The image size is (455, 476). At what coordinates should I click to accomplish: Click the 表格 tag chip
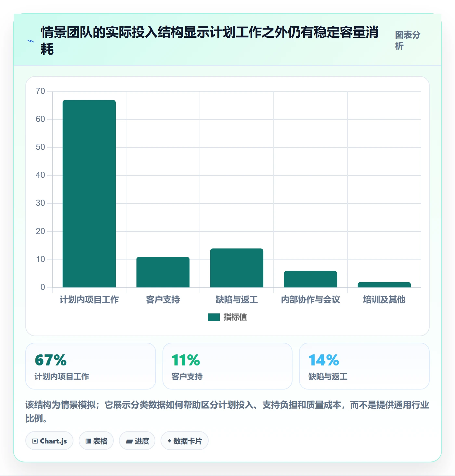pos(96,441)
